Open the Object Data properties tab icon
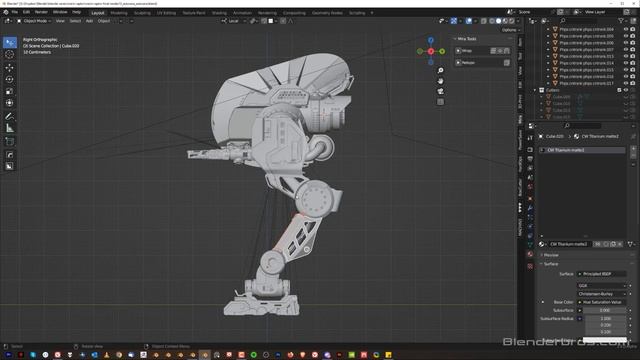640x360 pixels. pyautogui.click(x=530, y=244)
